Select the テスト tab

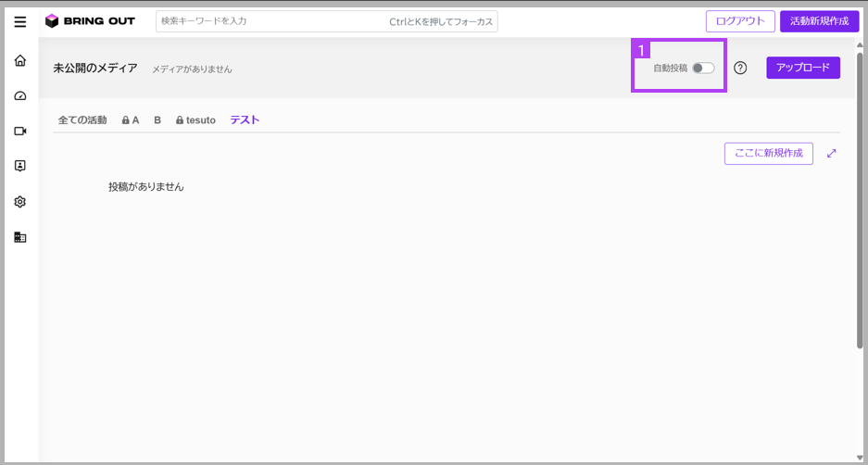coord(245,120)
